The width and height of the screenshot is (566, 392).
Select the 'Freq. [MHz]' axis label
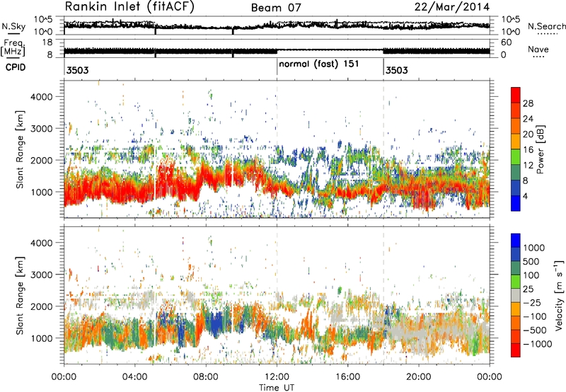[x=13, y=48]
